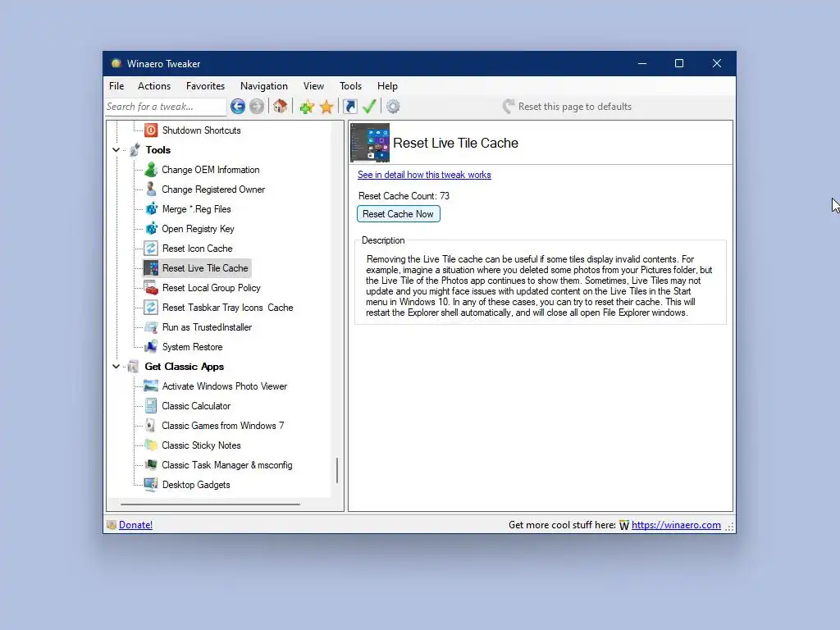
Task: Click the Shutdown Shortcuts icon
Action: (x=151, y=130)
